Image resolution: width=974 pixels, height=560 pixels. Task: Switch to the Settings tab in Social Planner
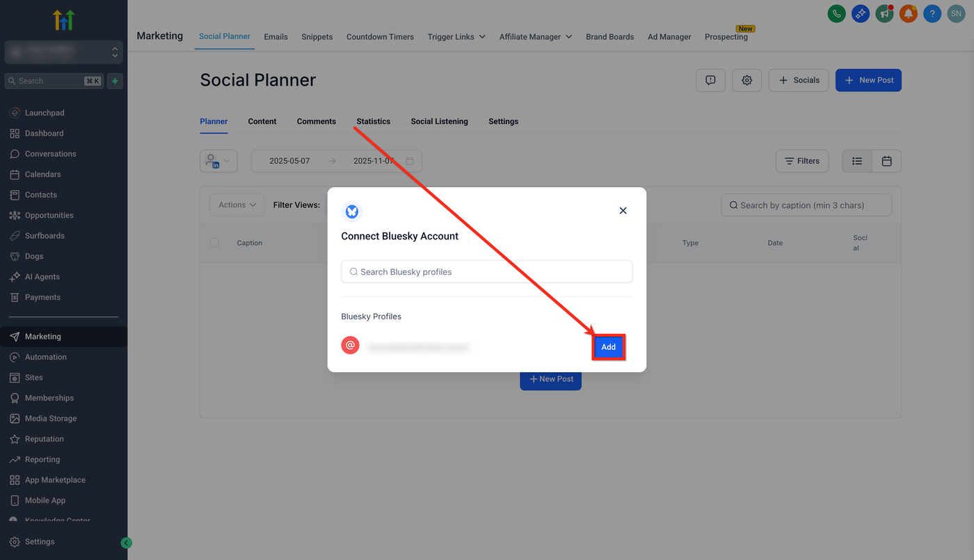click(504, 121)
